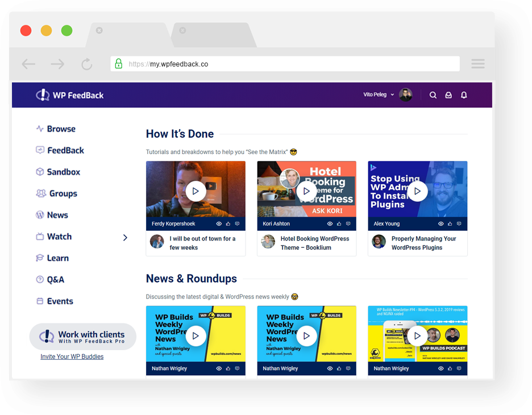Click the browser back arrow
Screen dimensions: 532x415
coord(28,64)
